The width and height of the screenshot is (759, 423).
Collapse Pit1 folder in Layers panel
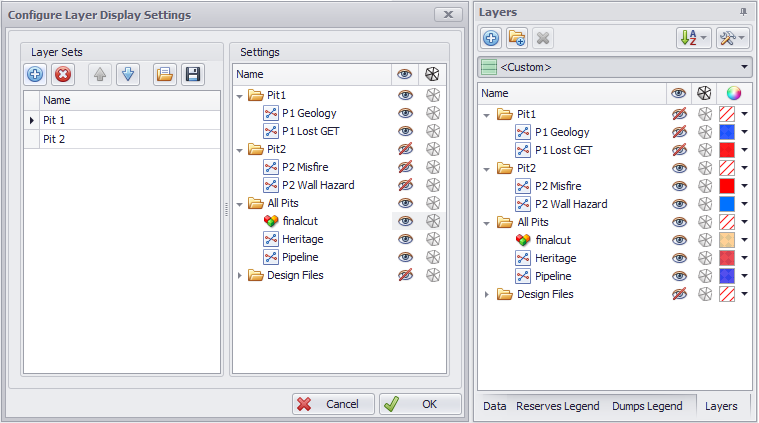(x=486, y=115)
